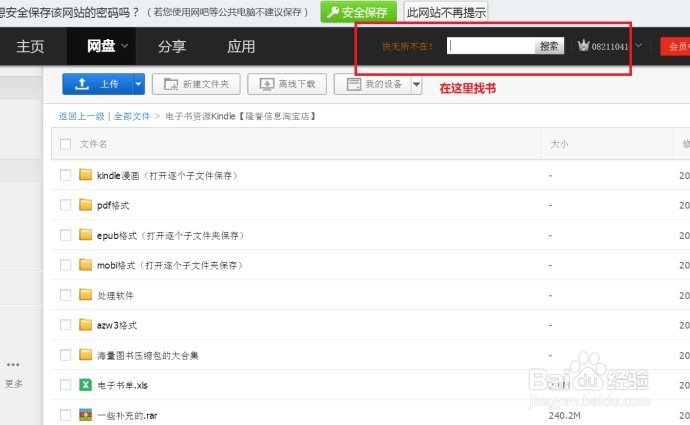Check the epub格式 folder checkbox
690x425 pixels.
65,235
